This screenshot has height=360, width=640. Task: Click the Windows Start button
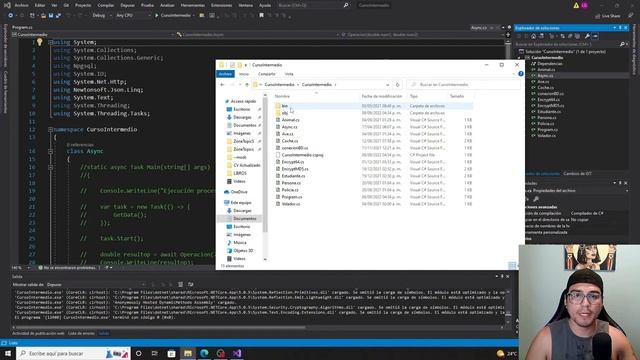(x=7, y=353)
